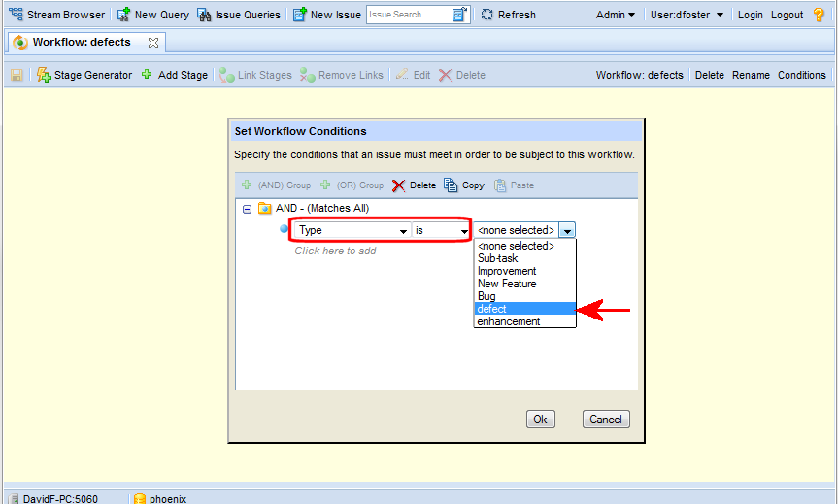Click the issue search form icon

pyautogui.click(x=459, y=15)
